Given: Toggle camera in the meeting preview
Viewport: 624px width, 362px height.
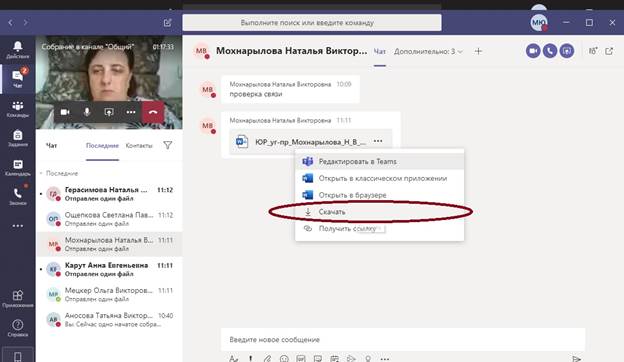Looking at the screenshot, I should [65, 112].
